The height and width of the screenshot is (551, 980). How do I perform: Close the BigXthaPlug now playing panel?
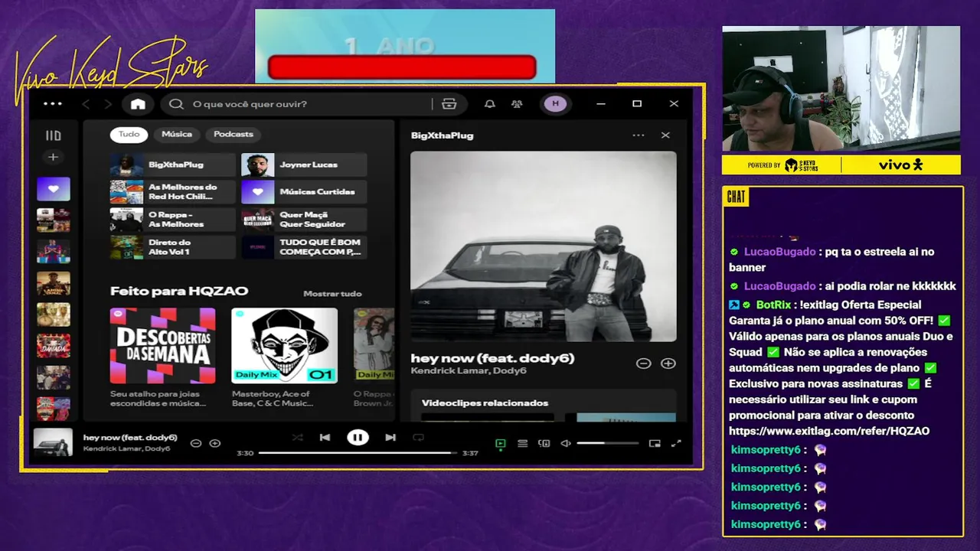665,135
